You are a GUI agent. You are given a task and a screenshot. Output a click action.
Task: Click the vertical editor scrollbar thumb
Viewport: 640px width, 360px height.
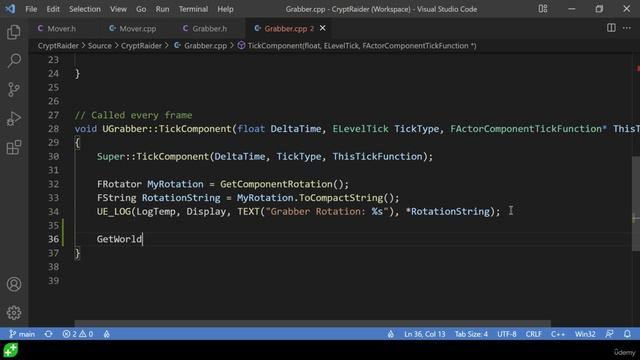click(x=636, y=204)
